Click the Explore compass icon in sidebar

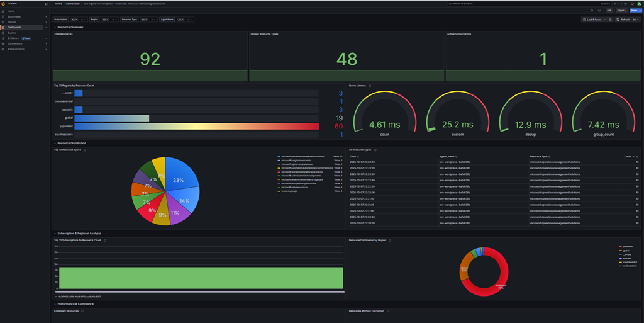click(x=3, y=33)
